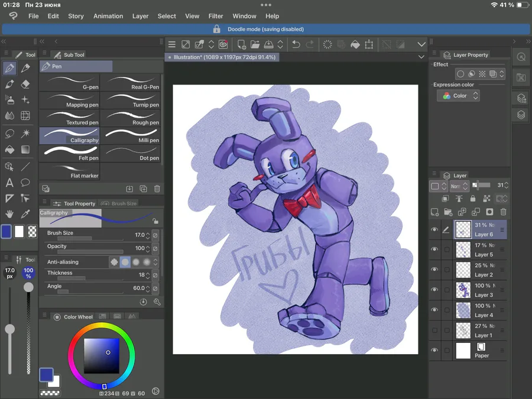Expand the canvas tab list chevron
The height and width of the screenshot is (399, 532).
tap(421, 57)
